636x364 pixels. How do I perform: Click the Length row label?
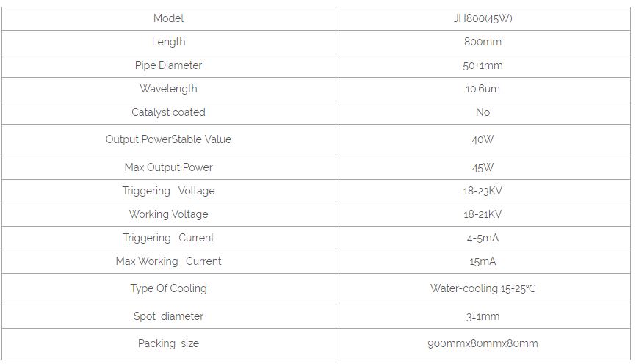click(168, 42)
